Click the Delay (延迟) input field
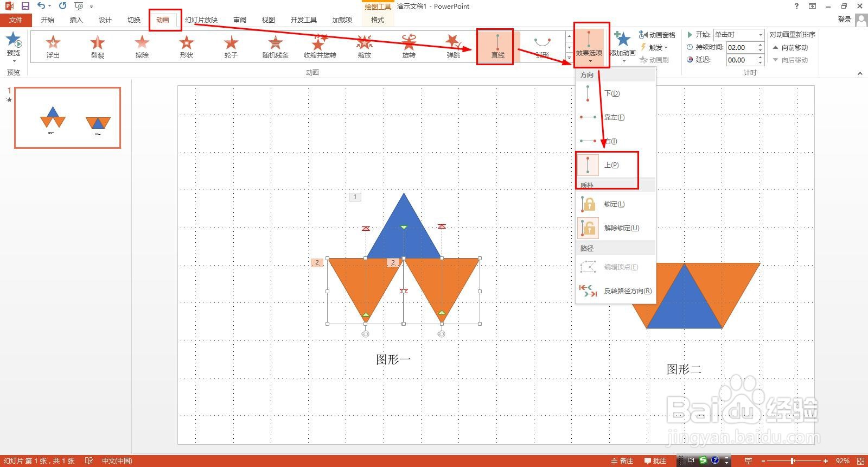868x467 pixels. pos(741,60)
